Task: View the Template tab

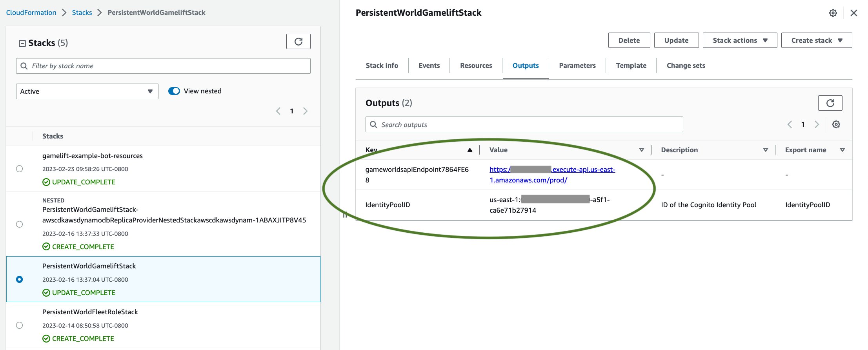Action: click(x=631, y=66)
